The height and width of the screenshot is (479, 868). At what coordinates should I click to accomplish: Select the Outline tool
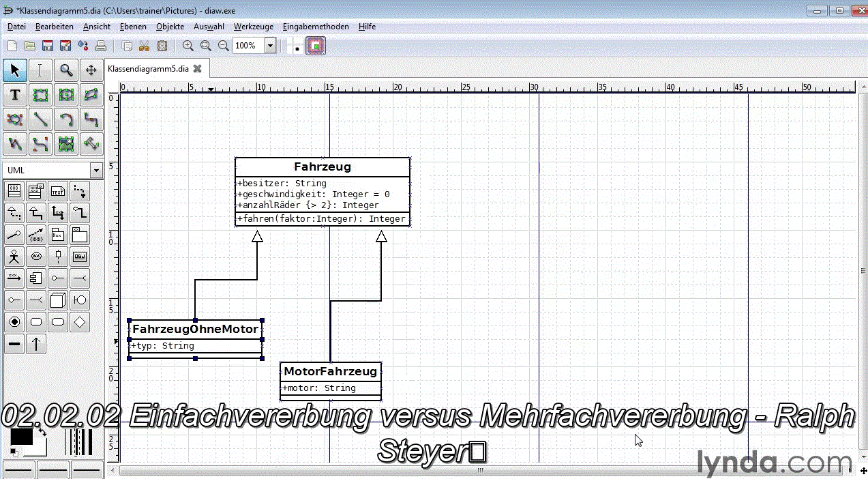[x=91, y=144]
